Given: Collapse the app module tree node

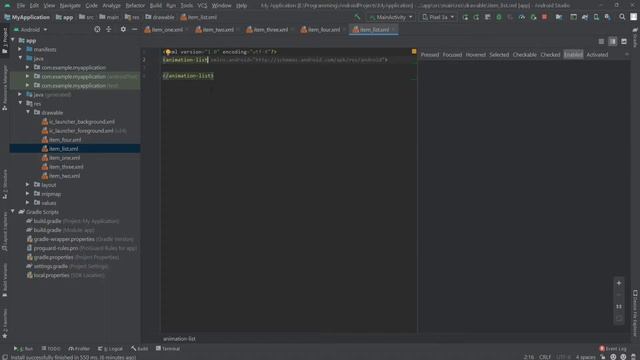Looking at the screenshot, I should coord(13,40).
